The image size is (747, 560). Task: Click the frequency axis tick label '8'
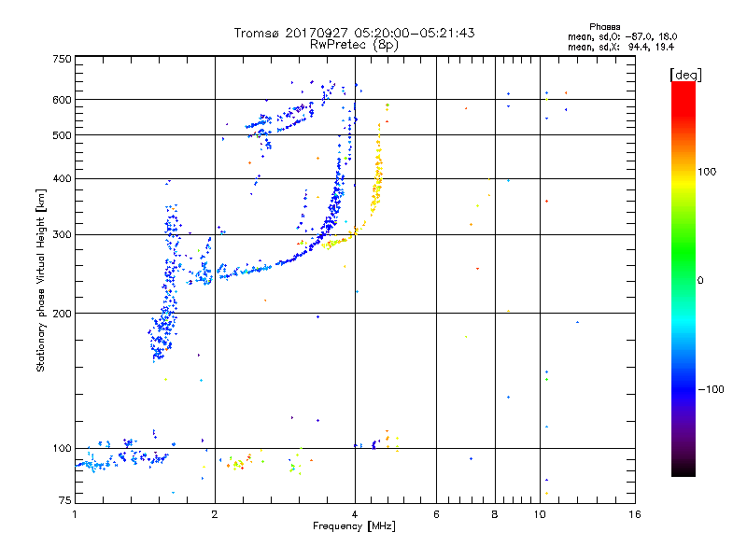pyautogui.click(x=495, y=514)
